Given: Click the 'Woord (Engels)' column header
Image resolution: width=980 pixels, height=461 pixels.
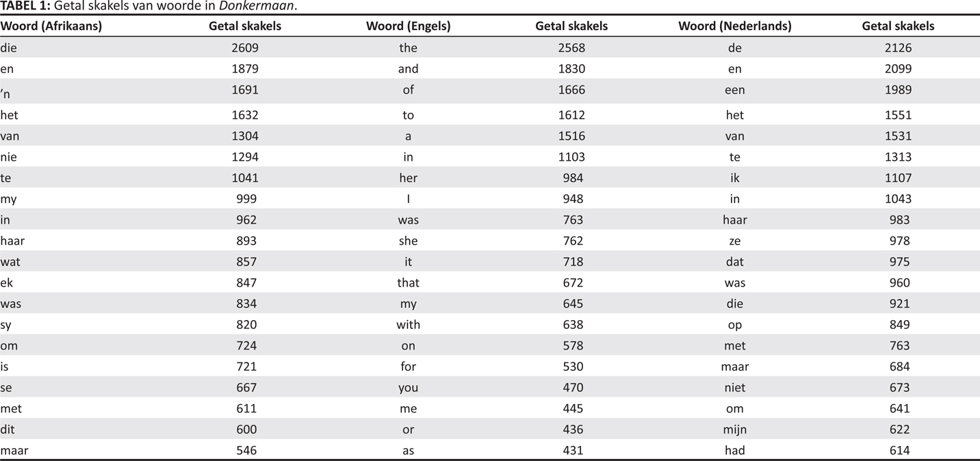Looking at the screenshot, I should (408, 26).
